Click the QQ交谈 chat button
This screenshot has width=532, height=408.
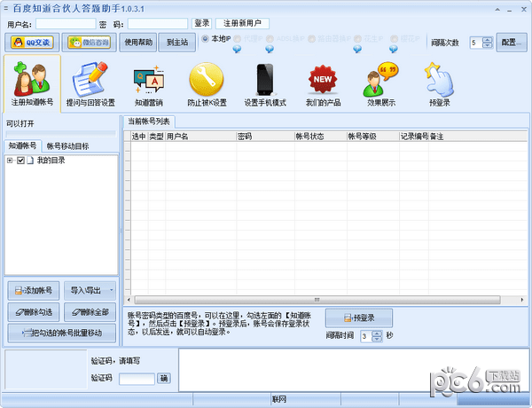pyautogui.click(x=32, y=43)
